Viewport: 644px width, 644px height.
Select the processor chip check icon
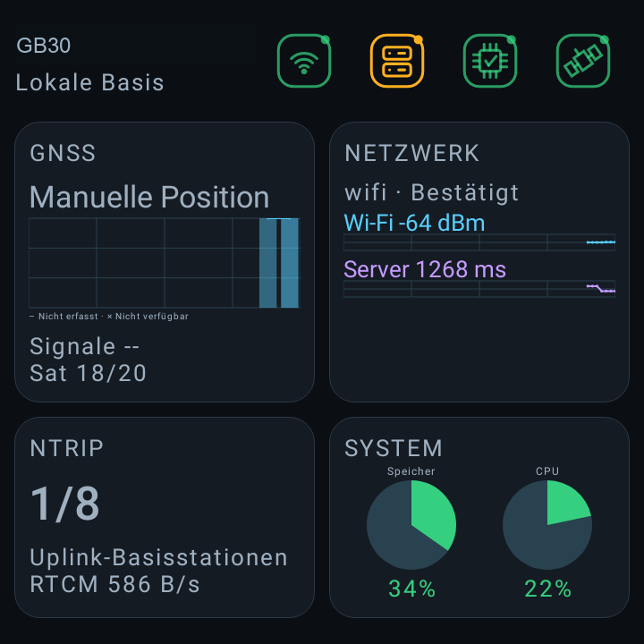(x=490, y=61)
